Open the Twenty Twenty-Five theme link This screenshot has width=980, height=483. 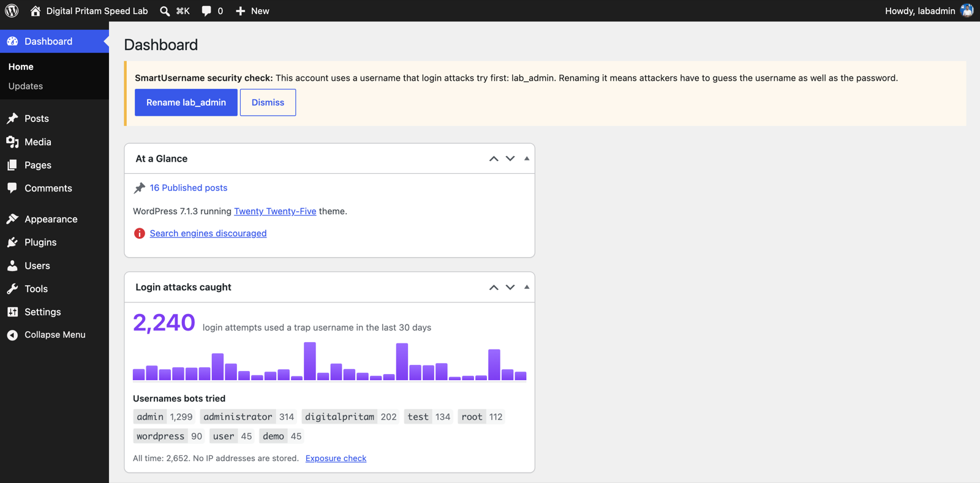point(275,211)
